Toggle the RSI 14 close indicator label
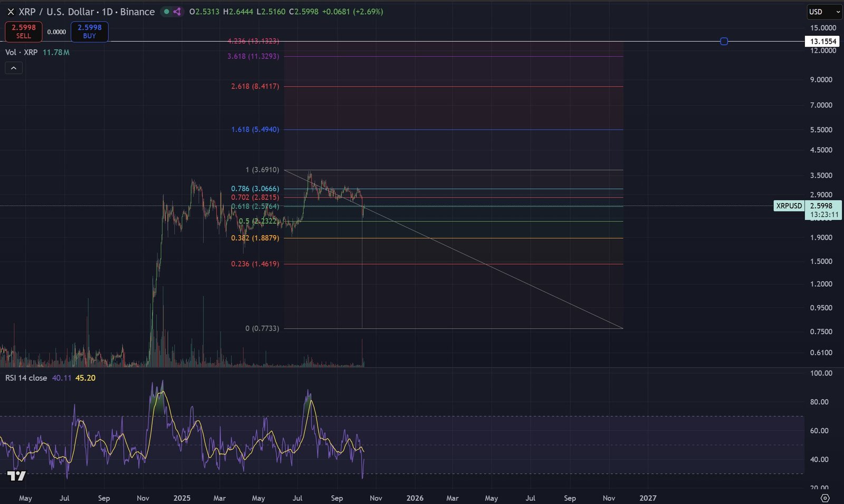The width and height of the screenshot is (844, 504). [25, 378]
